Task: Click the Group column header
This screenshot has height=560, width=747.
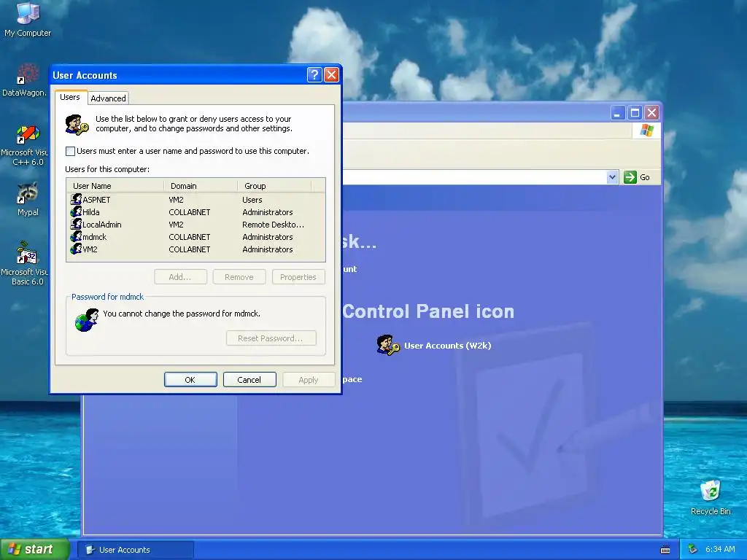Action: (x=274, y=186)
